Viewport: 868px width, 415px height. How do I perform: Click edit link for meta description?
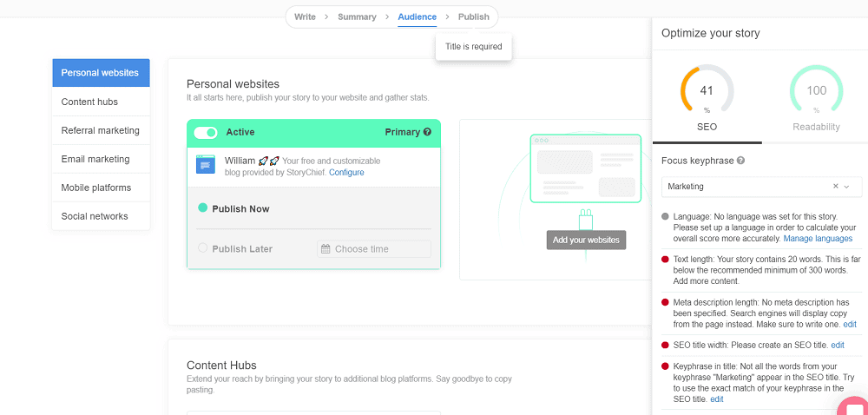tap(850, 324)
